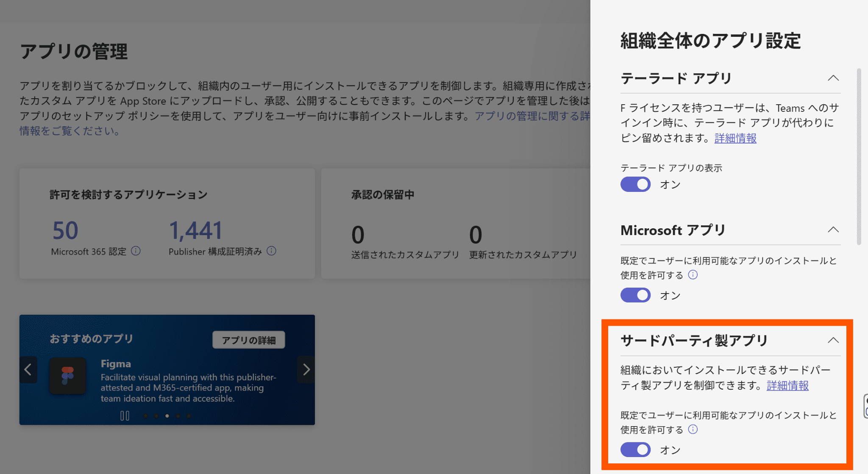Click info icon next to Microsoft 365 認定

[x=136, y=251]
